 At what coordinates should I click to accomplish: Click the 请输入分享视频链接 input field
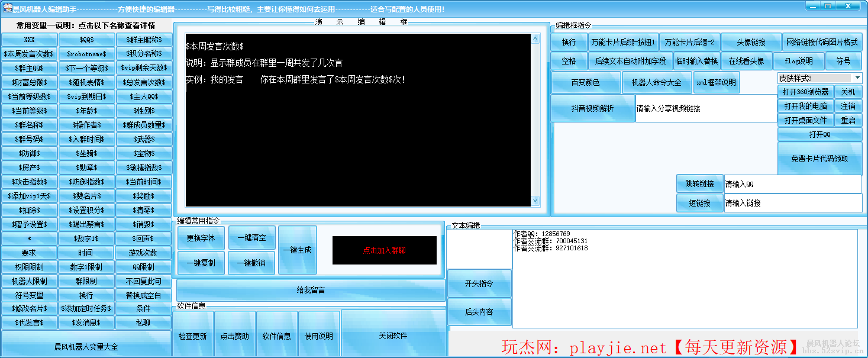tap(704, 108)
